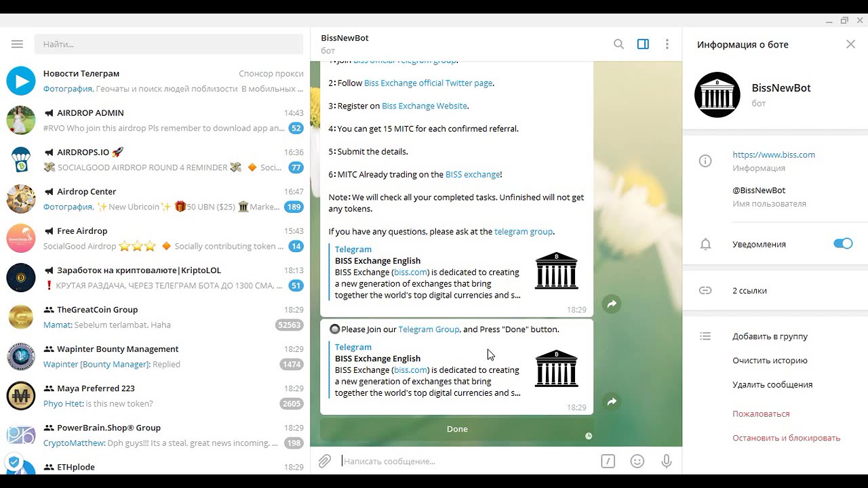Screen dimensions: 868x488
Task: Open Biss Exchange official Twitter page link
Action: pos(428,83)
